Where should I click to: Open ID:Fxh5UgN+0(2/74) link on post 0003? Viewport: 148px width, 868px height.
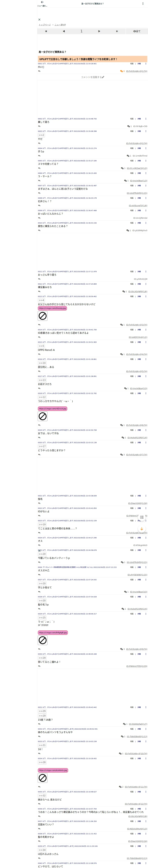click(137, 144)
